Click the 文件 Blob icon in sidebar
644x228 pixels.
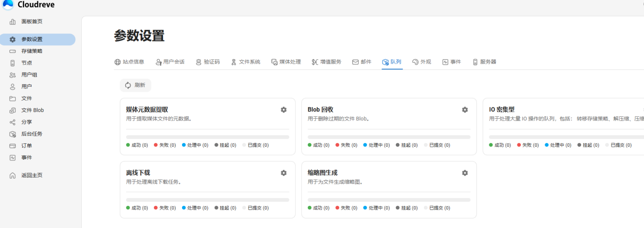pyautogui.click(x=13, y=110)
